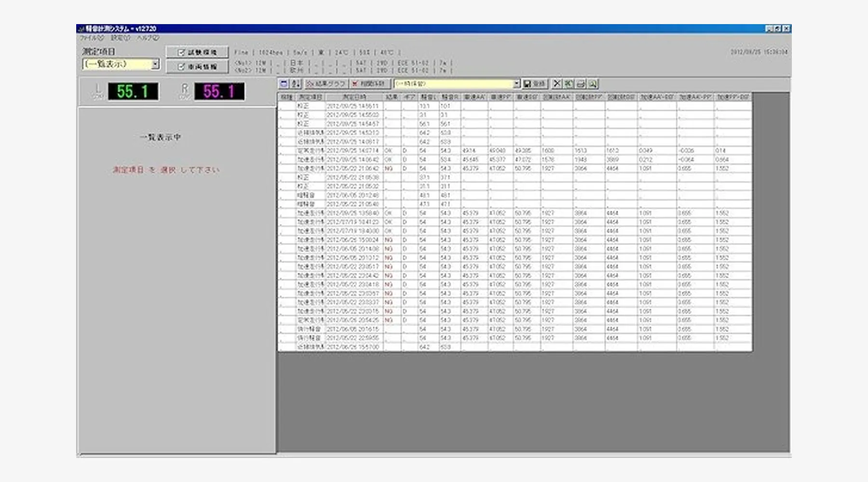Open the ファイル menu
Image resolution: width=868 pixels, height=482 pixels.
click(x=92, y=38)
